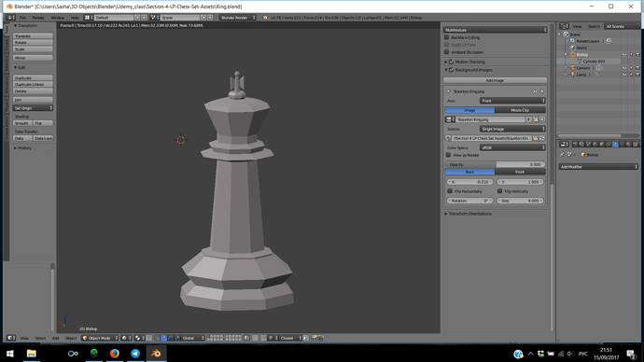Open the Object Mode dropdown
The image size is (644, 362).
click(100, 338)
